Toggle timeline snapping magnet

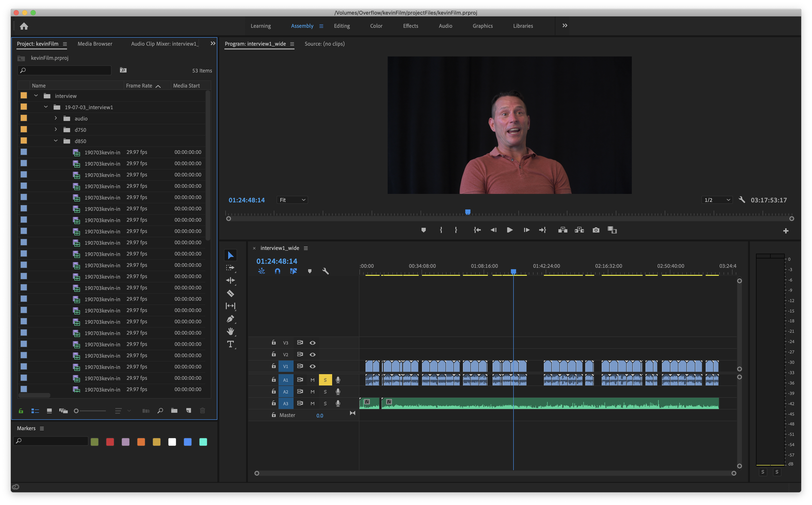tap(277, 271)
